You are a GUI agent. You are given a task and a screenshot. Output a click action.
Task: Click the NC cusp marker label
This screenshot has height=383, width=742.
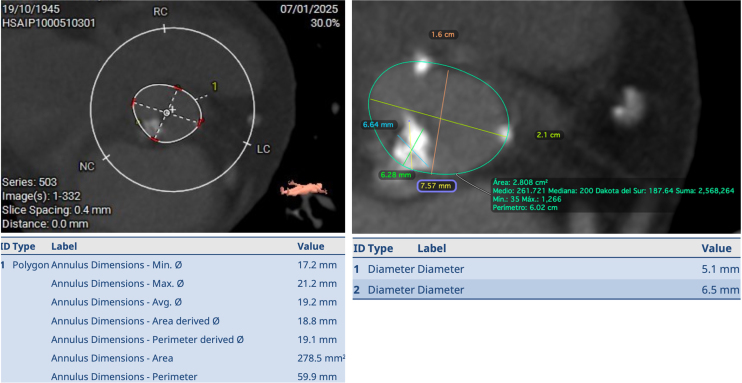tap(87, 167)
